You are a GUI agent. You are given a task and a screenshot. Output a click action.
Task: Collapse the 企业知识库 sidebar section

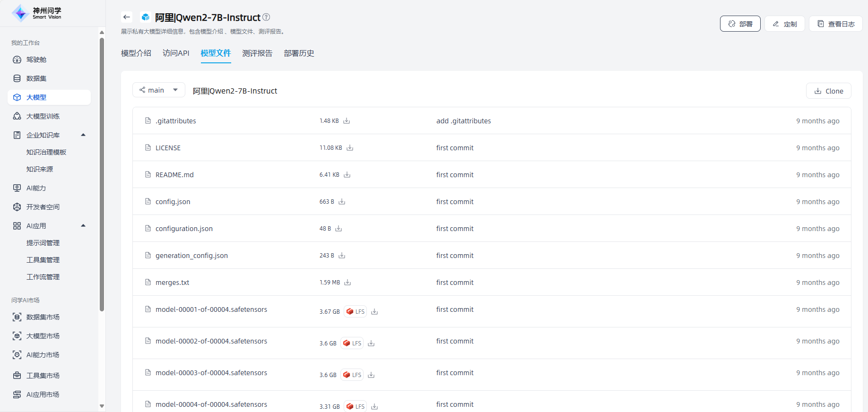click(83, 135)
